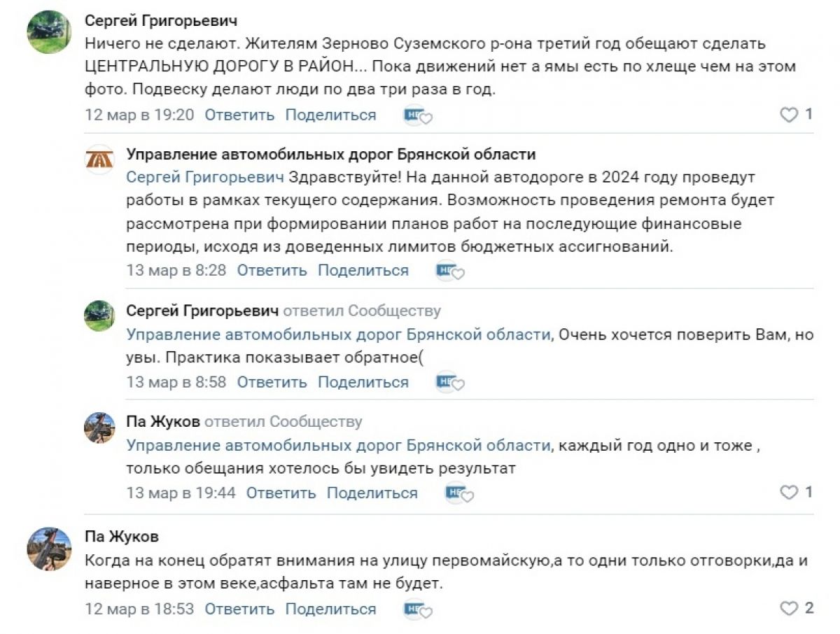The height and width of the screenshot is (634, 840).
Task: Share Па Жуков's 13 мар 19:44 reply
Action: pyautogui.click(x=372, y=493)
